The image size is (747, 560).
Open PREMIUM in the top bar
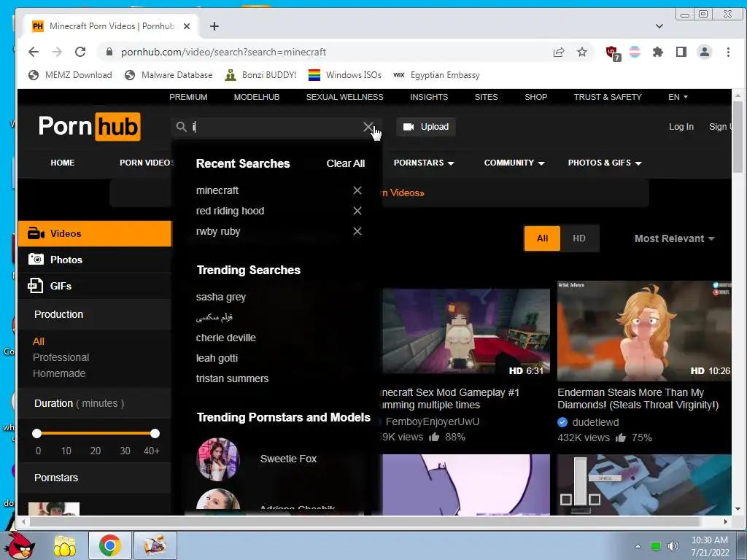[188, 97]
